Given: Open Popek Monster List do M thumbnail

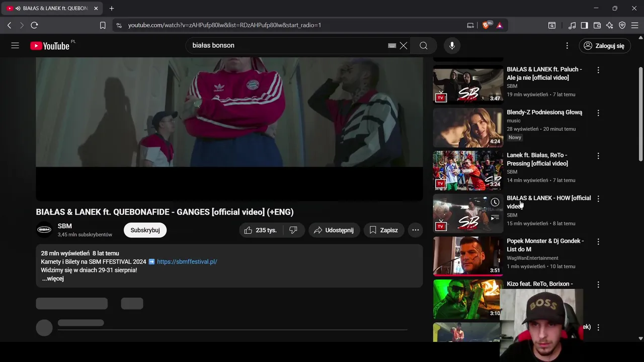Looking at the screenshot, I should tap(468, 256).
